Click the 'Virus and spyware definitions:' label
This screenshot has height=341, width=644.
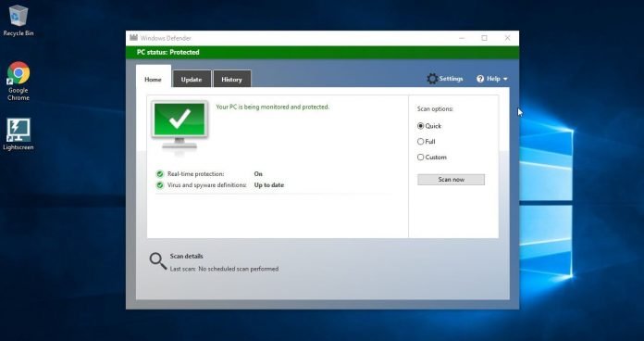207,185
